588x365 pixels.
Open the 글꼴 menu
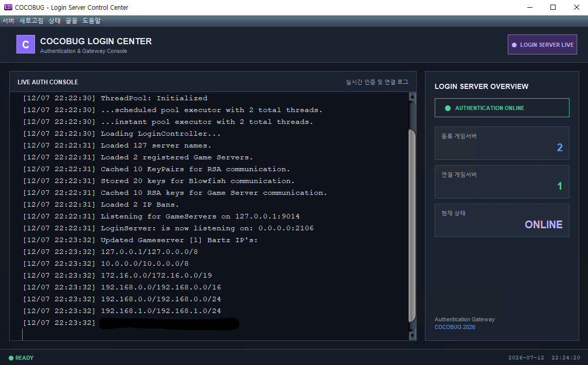[x=72, y=21]
